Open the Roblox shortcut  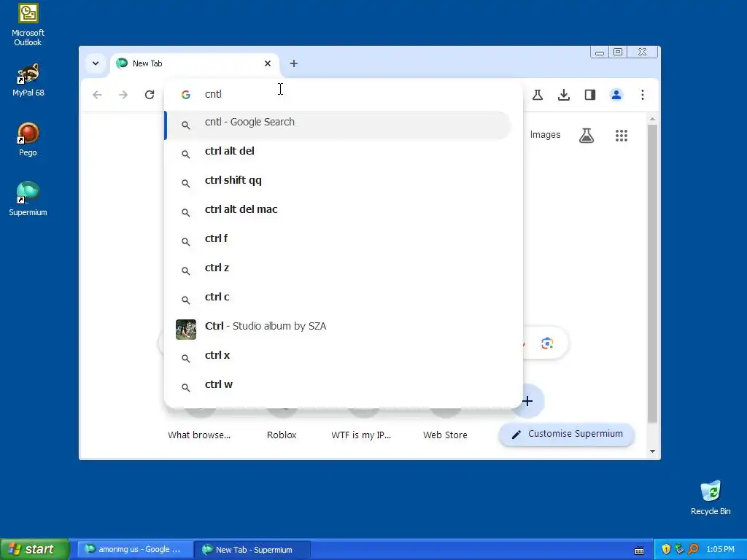pyautogui.click(x=282, y=435)
